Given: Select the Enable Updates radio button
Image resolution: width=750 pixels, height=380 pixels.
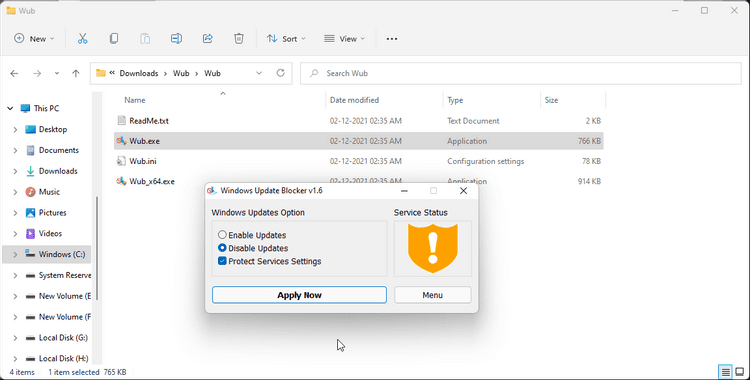Looking at the screenshot, I should pos(222,235).
